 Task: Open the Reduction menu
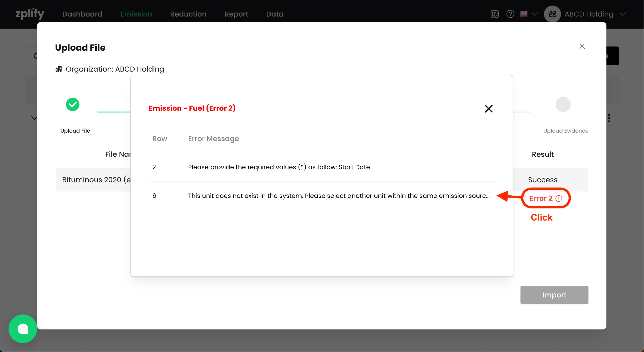click(x=188, y=14)
